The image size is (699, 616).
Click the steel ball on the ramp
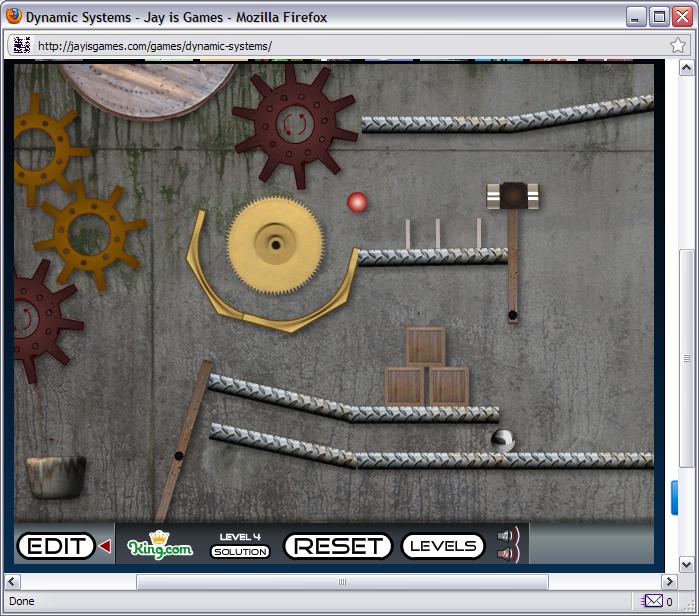coord(502,439)
